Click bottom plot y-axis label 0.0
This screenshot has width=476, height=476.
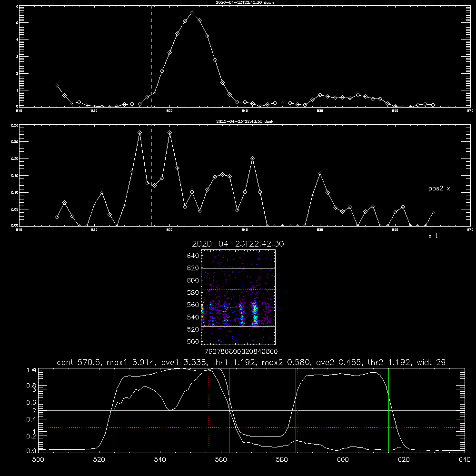tap(31, 451)
